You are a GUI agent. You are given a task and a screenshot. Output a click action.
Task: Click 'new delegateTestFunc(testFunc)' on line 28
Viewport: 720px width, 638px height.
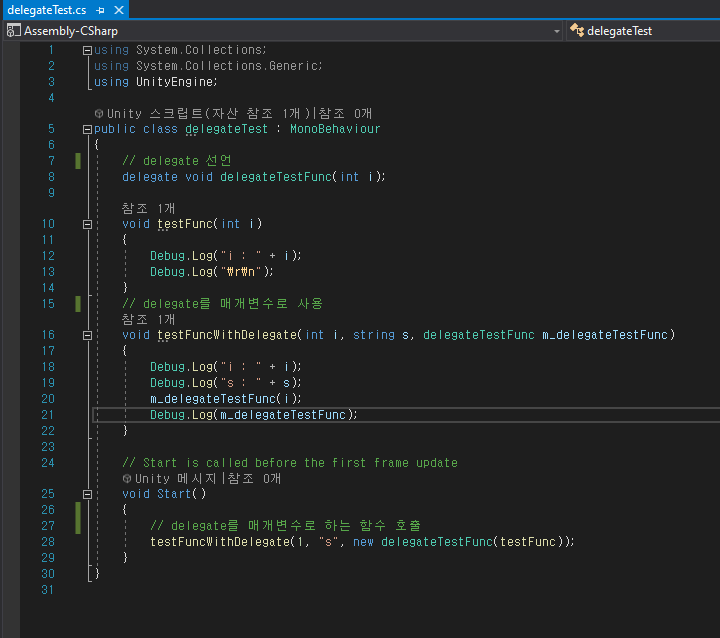coord(458,542)
